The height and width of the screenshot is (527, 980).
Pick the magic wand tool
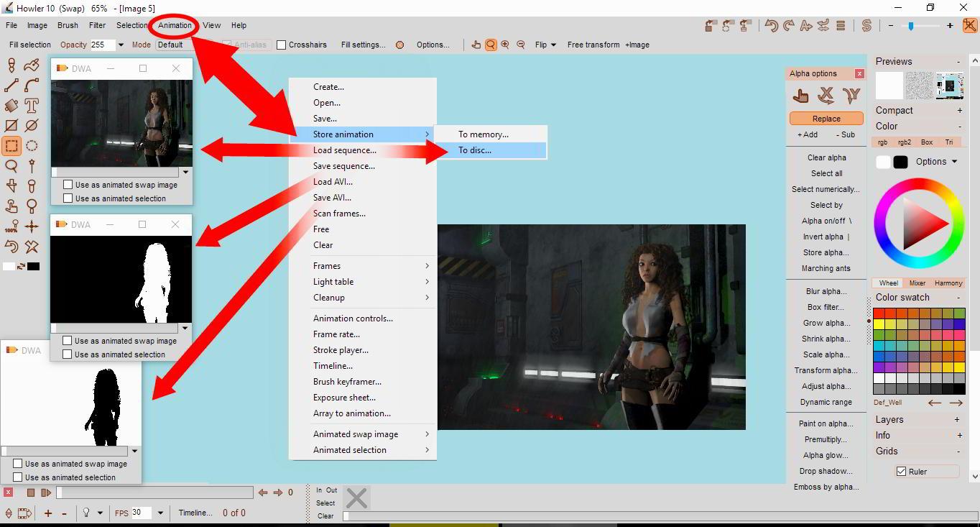32,166
